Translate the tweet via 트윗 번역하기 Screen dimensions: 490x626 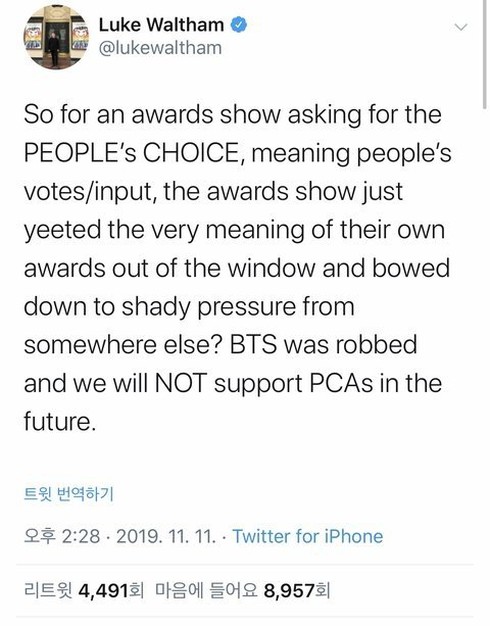coord(69,494)
